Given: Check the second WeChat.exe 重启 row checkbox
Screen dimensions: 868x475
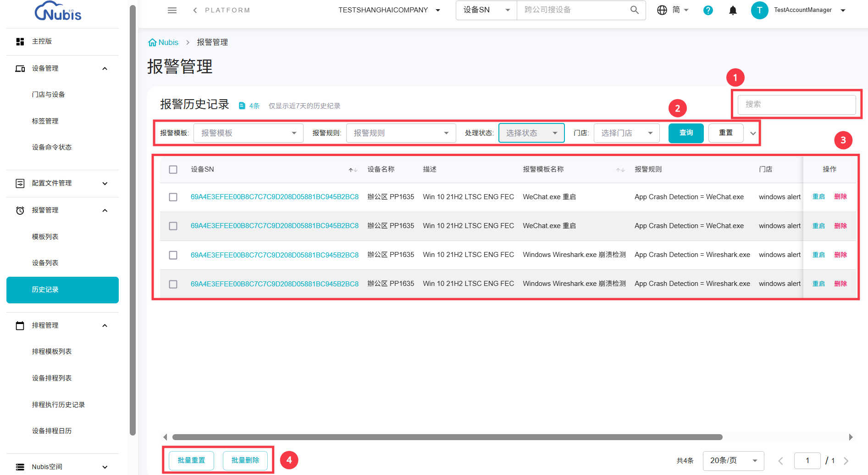Looking at the screenshot, I should (x=173, y=226).
